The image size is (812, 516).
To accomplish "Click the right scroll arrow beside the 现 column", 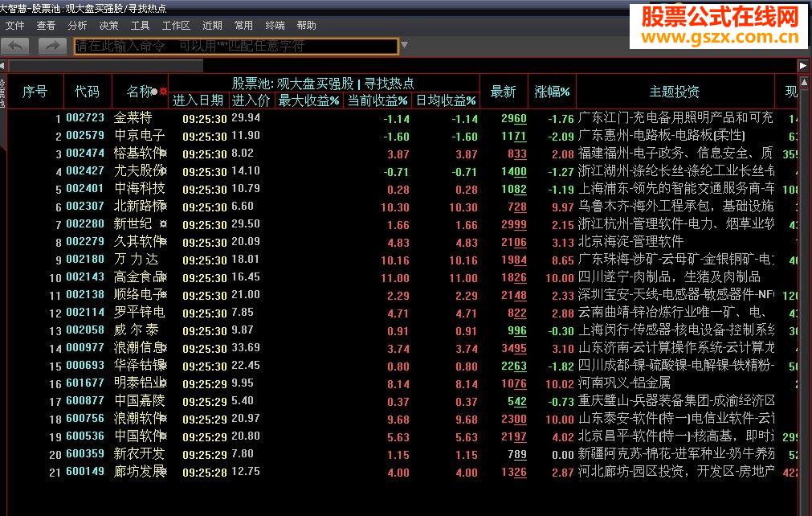I will point(802,66).
